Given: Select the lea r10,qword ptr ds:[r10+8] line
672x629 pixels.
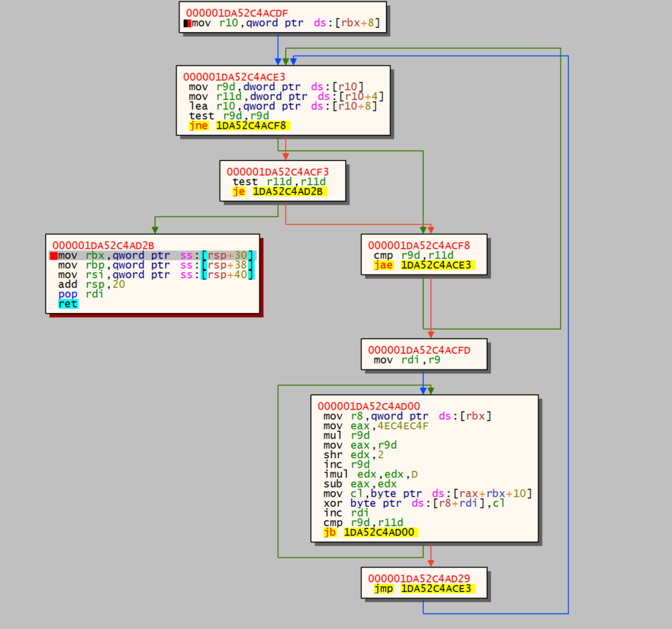Looking at the screenshot, I should 283,107.
